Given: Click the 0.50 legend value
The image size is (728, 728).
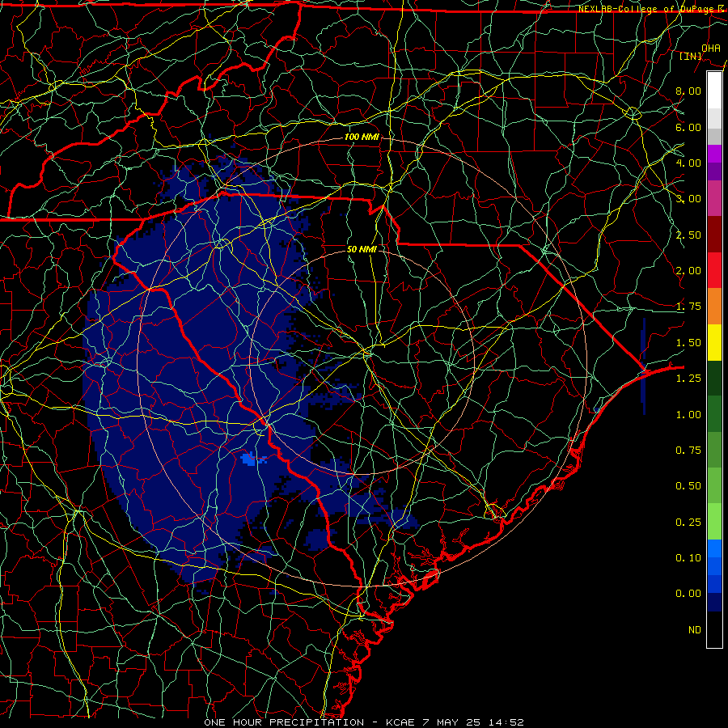Looking at the screenshot, I should point(688,486).
